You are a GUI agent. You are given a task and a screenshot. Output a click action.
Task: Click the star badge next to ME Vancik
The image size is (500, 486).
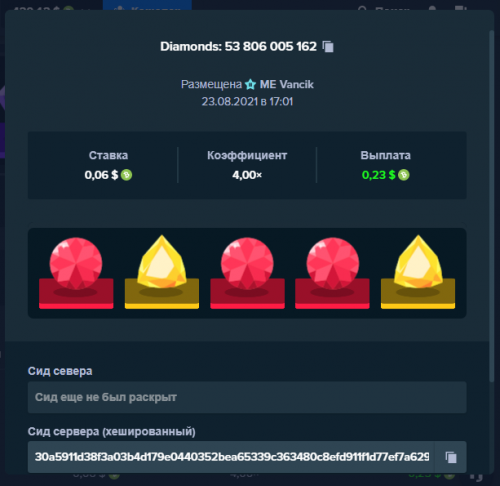[250, 84]
